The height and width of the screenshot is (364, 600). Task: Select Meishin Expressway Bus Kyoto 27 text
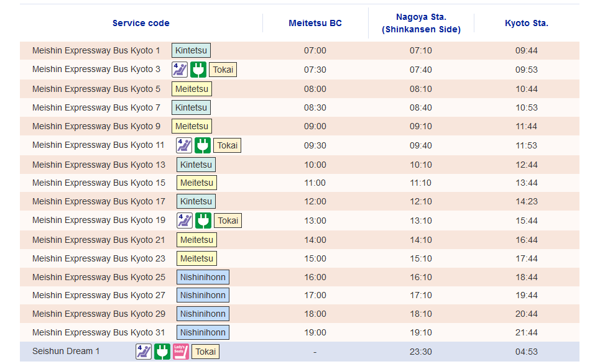point(99,295)
